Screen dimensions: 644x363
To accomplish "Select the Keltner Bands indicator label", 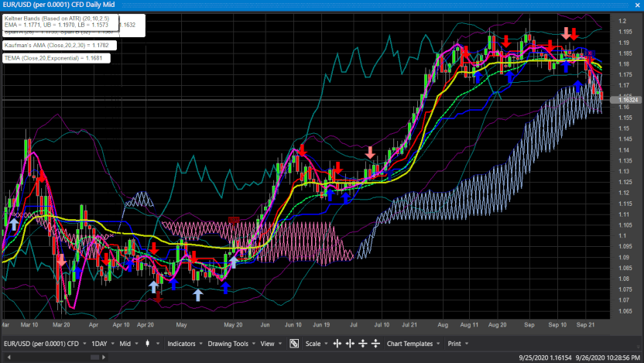I will pyautogui.click(x=61, y=22).
